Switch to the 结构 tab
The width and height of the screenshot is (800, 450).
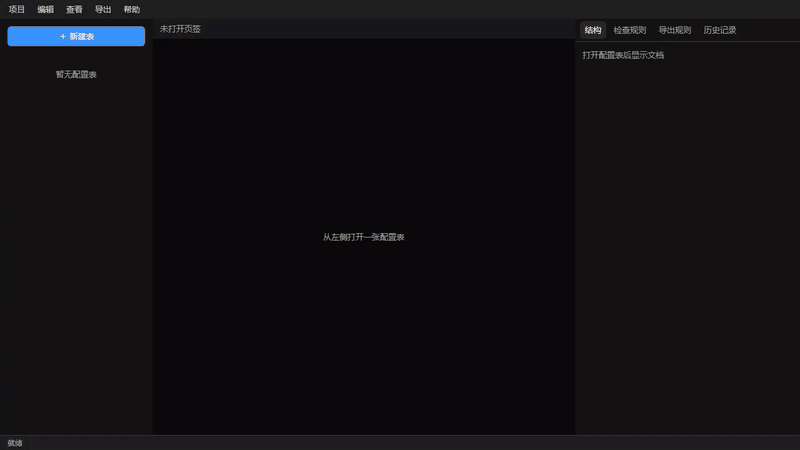pyautogui.click(x=593, y=30)
